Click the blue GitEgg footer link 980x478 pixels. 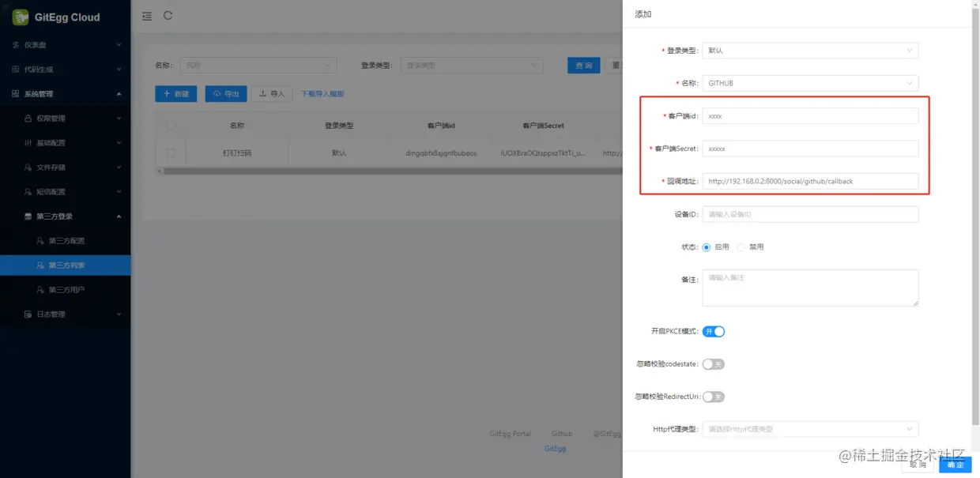point(556,449)
